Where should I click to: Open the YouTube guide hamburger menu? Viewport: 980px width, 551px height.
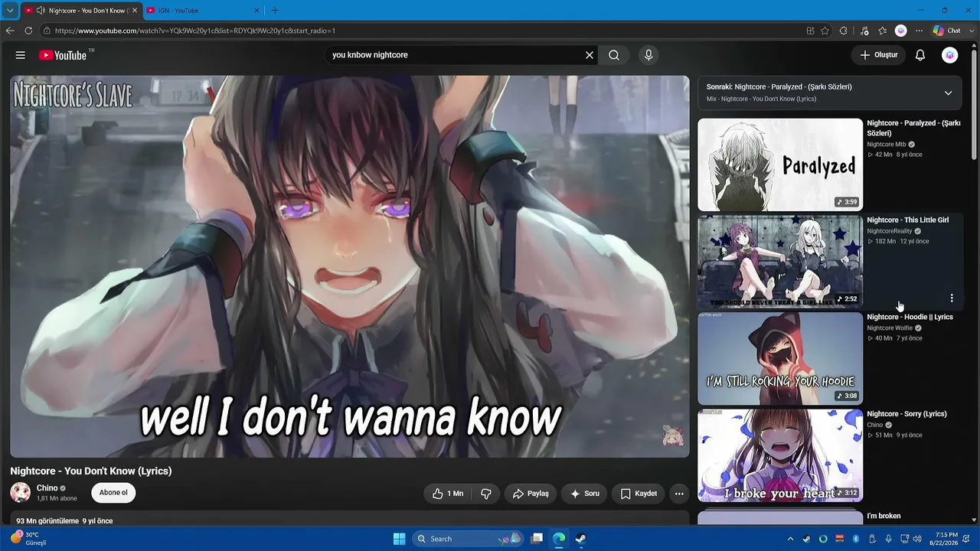21,55
